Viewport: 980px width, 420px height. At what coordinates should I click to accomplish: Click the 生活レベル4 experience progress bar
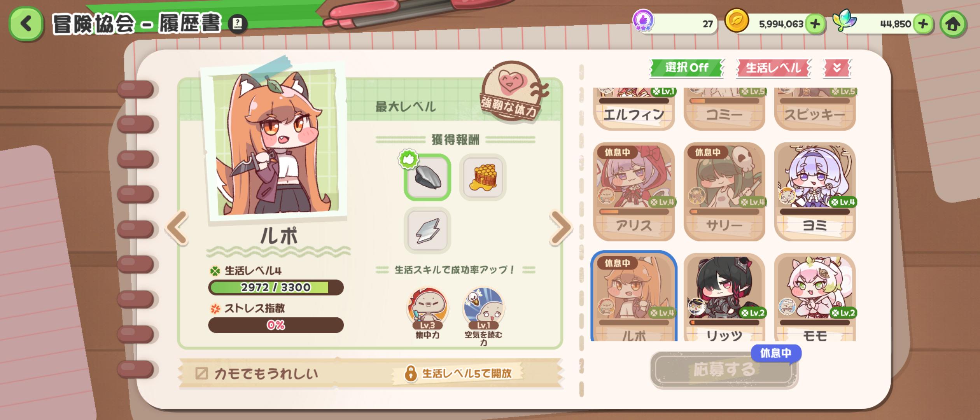[276, 287]
